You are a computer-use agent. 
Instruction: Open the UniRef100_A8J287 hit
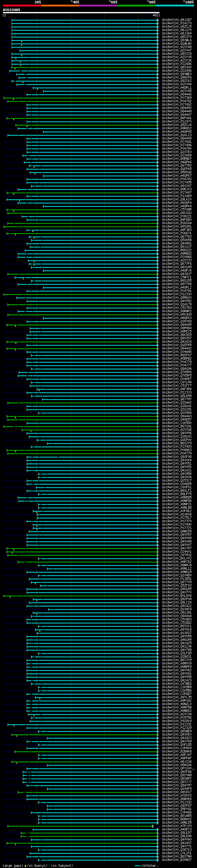tap(176, 20)
